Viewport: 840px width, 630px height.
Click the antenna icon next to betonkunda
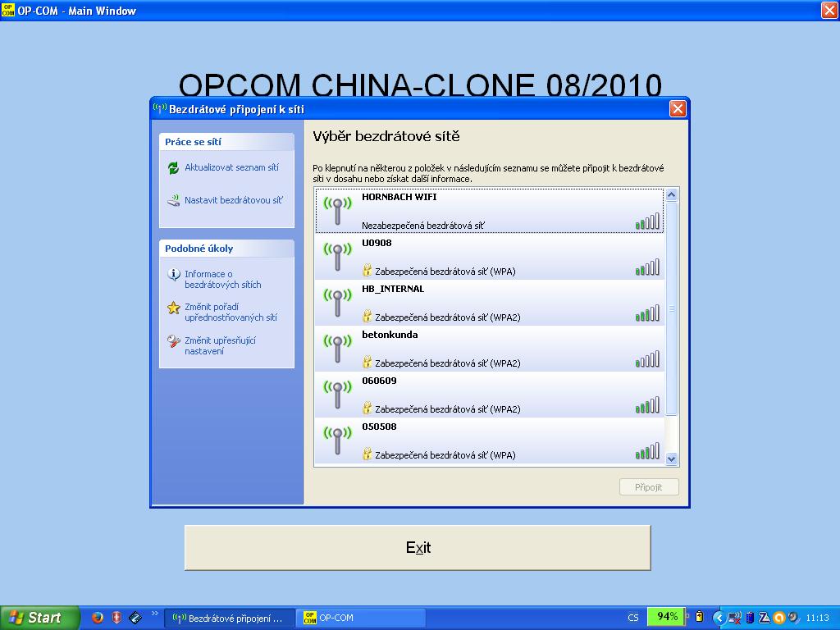336,349
